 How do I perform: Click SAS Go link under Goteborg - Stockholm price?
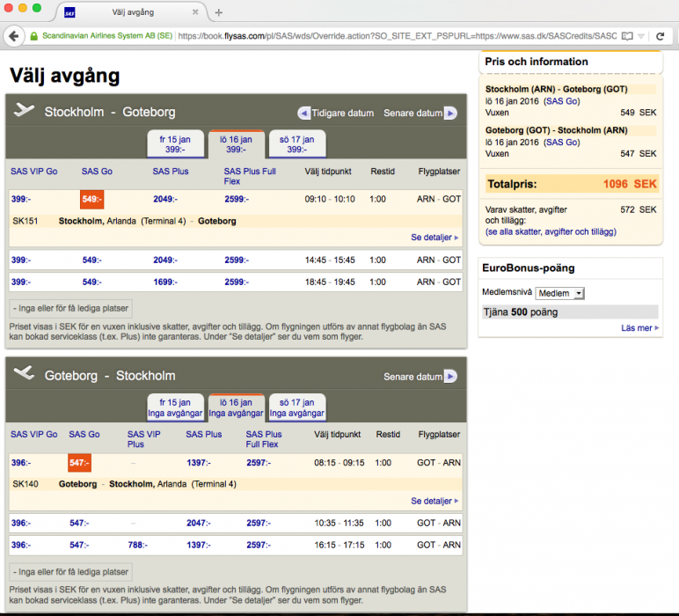coord(562,143)
